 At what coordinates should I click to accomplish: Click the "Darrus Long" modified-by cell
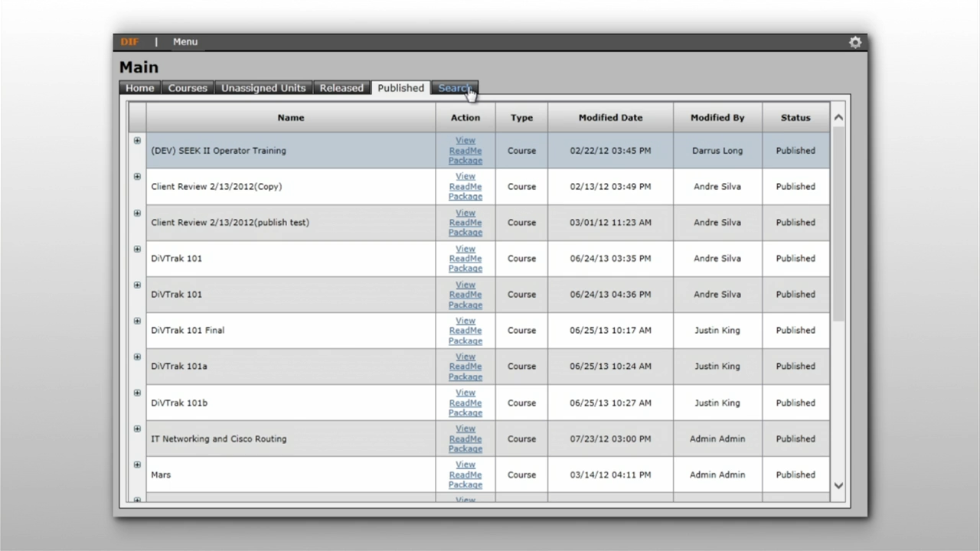click(717, 151)
